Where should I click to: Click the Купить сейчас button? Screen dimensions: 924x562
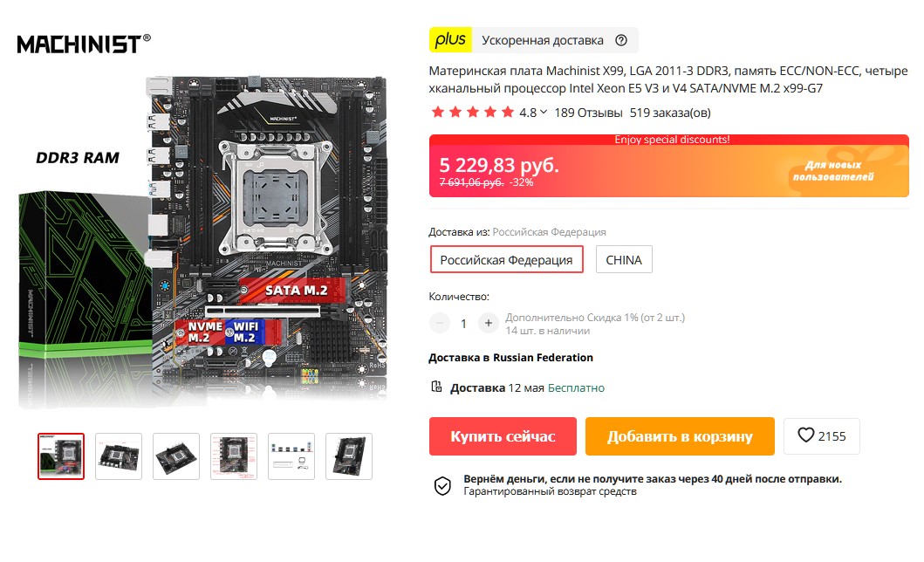coord(503,436)
